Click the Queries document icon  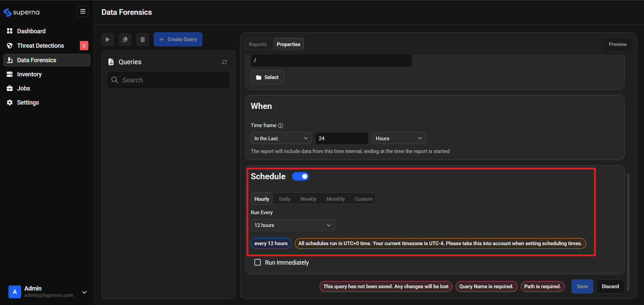click(x=111, y=62)
